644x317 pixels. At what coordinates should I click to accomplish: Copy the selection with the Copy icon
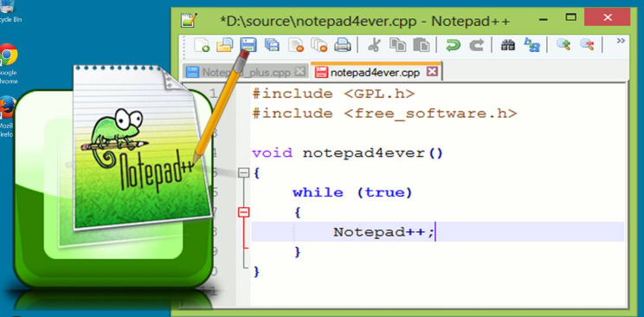pyautogui.click(x=397, y=44)
